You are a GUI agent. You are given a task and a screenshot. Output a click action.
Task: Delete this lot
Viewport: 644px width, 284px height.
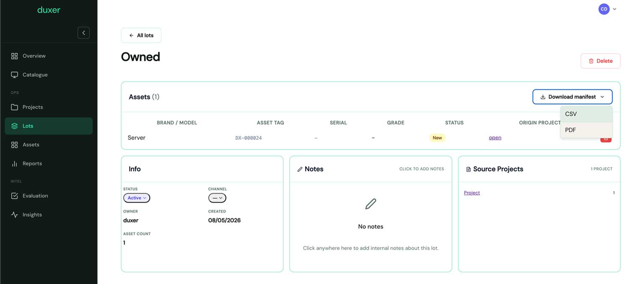click(600, 61)
